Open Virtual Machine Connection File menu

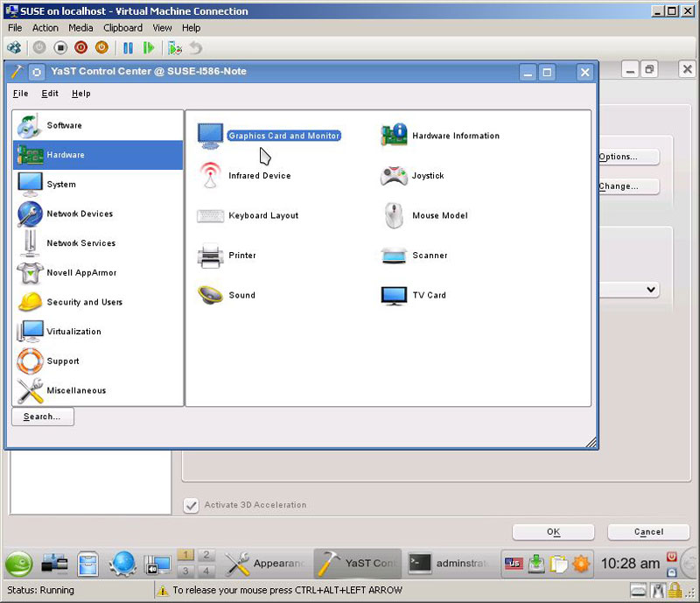click(15, 28)
